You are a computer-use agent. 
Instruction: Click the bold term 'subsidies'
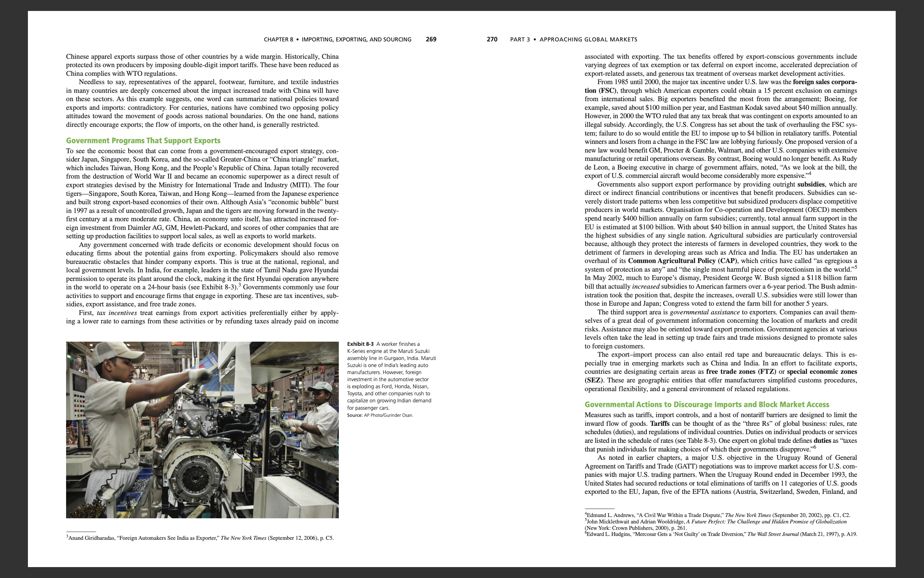(811, 184)
